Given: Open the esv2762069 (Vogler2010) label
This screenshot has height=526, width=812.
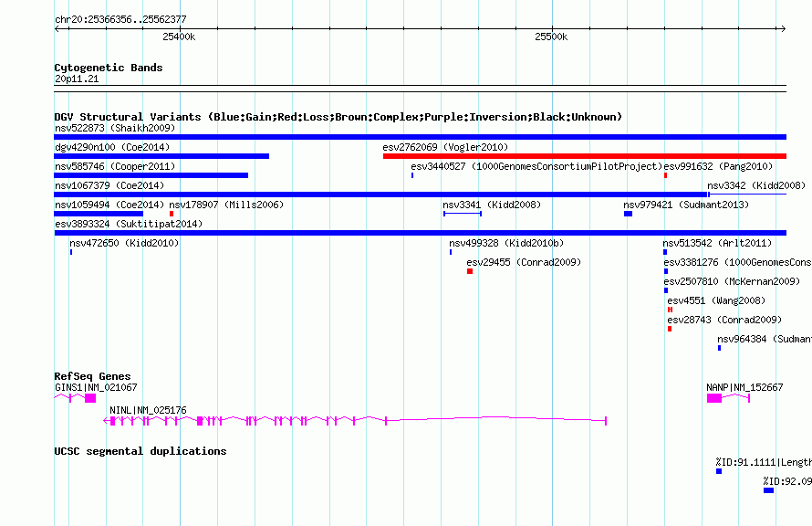Looking at the screenshot, I should tap(445, 147).
